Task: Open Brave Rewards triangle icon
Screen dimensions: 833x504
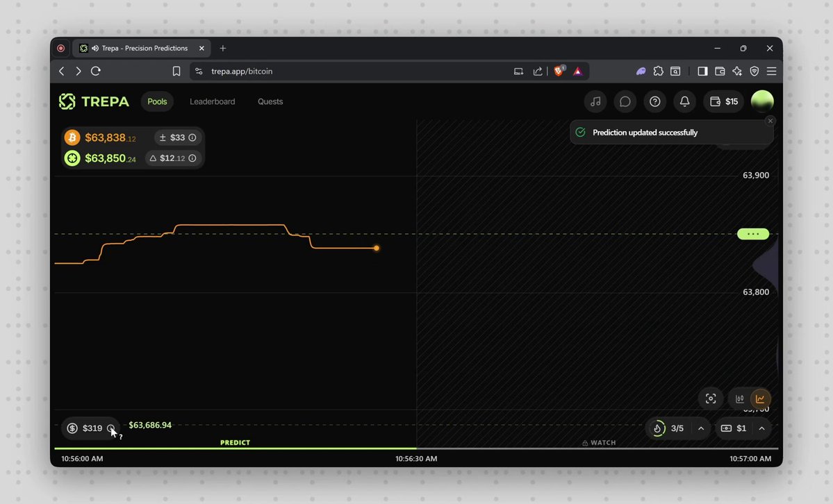Action: click(x=578, y=72)
